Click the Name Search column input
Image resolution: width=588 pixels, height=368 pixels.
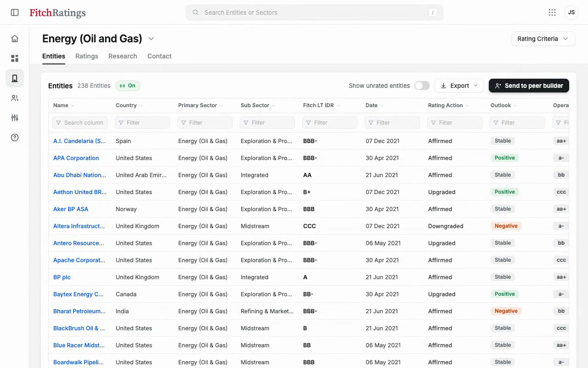[x=80, y=123]
